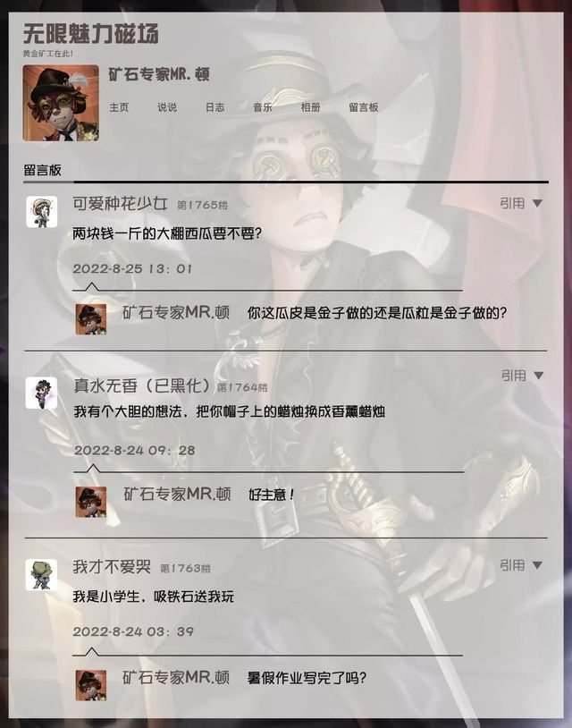This screenshot has height=728, width=572.
Task: Switch to the 说说 tab
Action: click(x=167, y=107)
